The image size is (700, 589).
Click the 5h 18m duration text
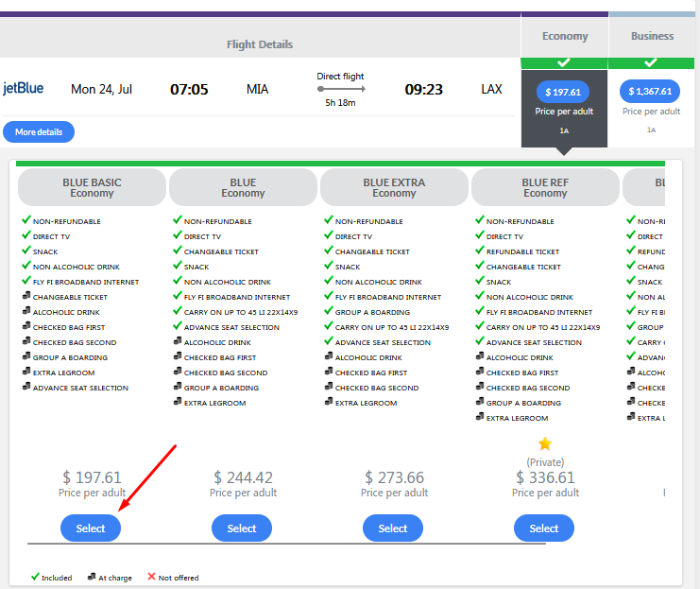[x=340, y=103]
